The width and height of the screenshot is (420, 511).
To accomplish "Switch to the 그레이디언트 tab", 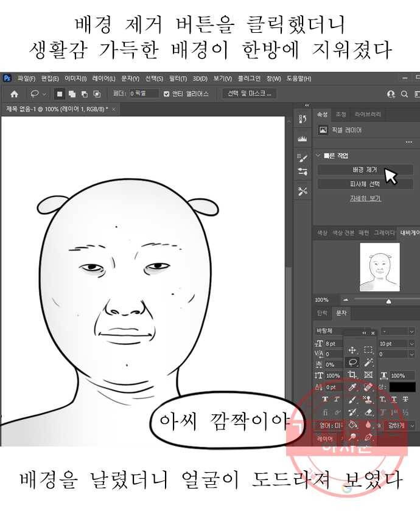I will 384,232.
